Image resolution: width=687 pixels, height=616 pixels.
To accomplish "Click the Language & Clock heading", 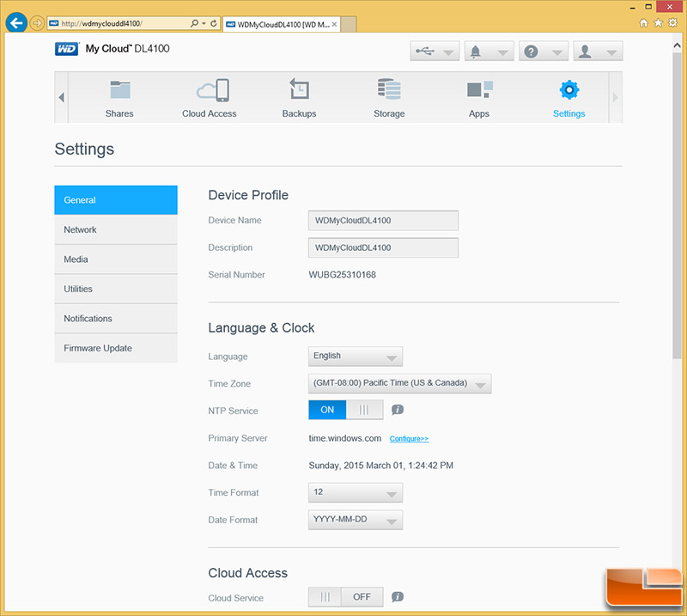I will click(261, 328).
